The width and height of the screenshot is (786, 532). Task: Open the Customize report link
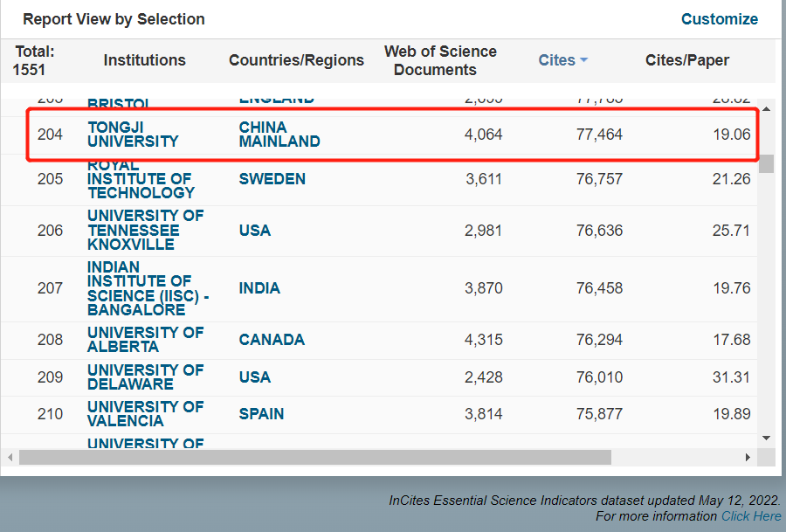tap(719, 19)
